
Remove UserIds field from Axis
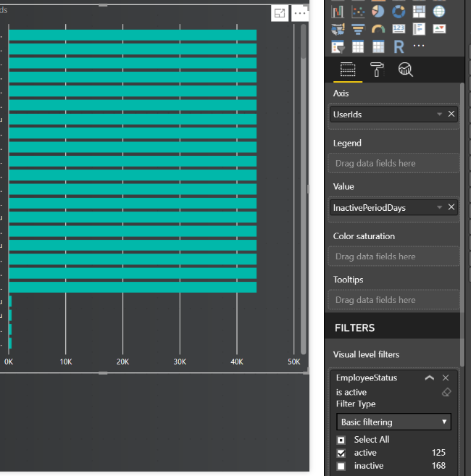pos(451,114)
